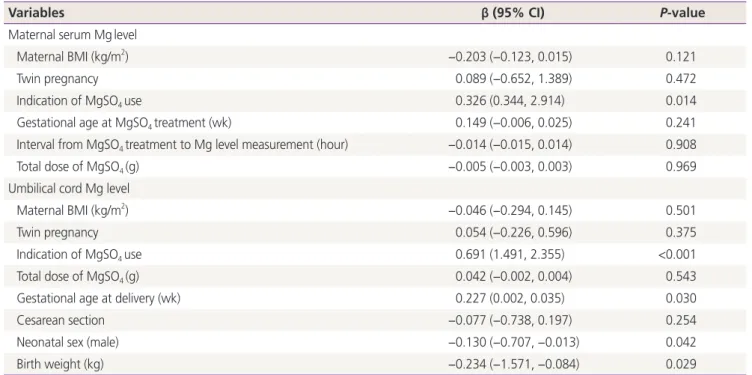
Task: Click the Neonatal sex (male) row label
Action: tap(68, 342)
